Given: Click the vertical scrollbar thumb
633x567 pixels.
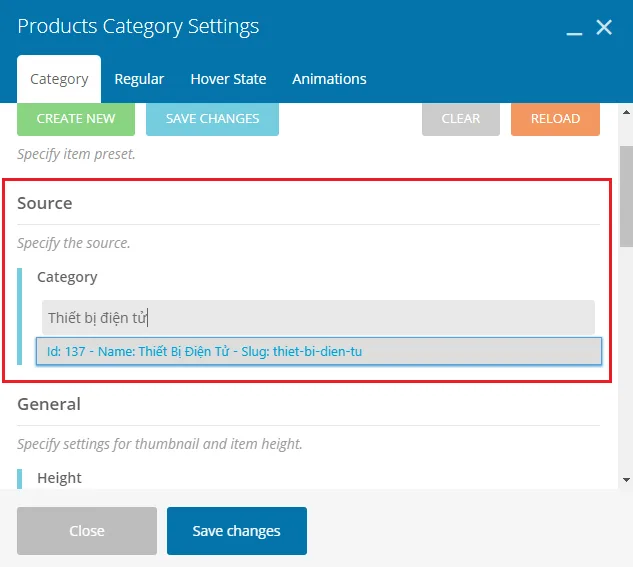Looking at the screenshot, I should point(626,195).
